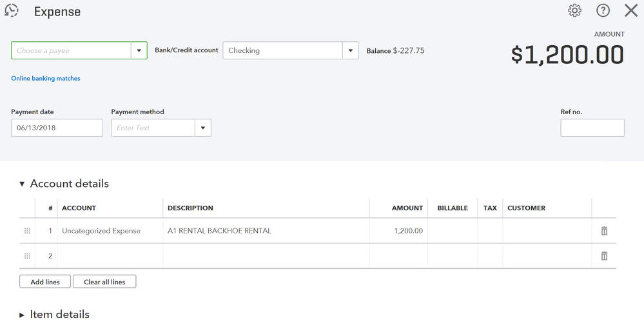The image size is (644, 327).
Task: Delete line 2 with trash icon
Action: (x=604, y=256)
